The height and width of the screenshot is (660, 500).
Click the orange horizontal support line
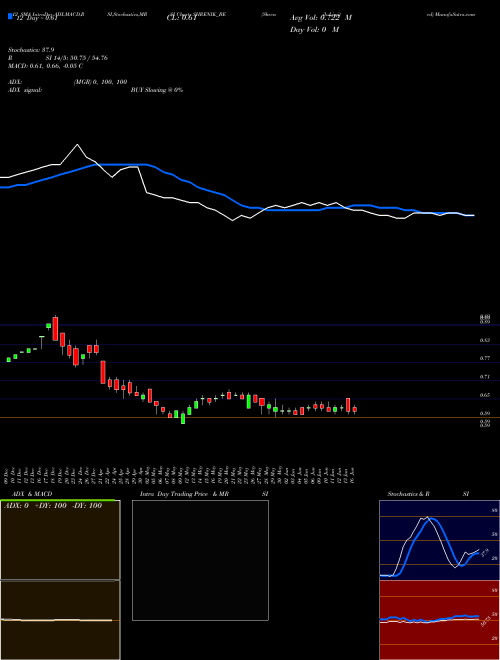point(250,418)
